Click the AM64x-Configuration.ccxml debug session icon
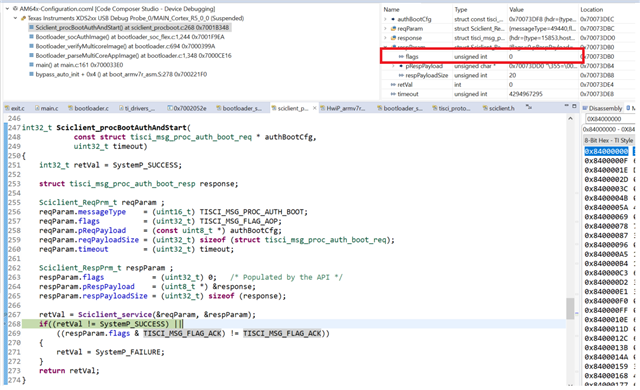Viewport: 640px width, 390px height. [15, 9]
